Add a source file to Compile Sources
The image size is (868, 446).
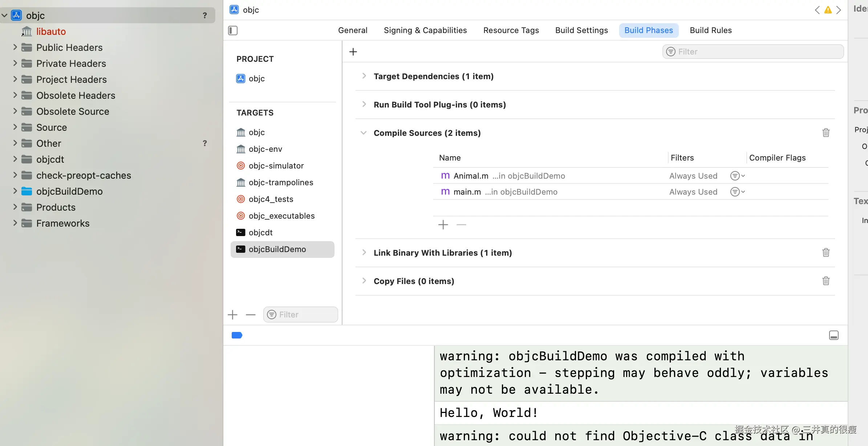coord(443,225)
